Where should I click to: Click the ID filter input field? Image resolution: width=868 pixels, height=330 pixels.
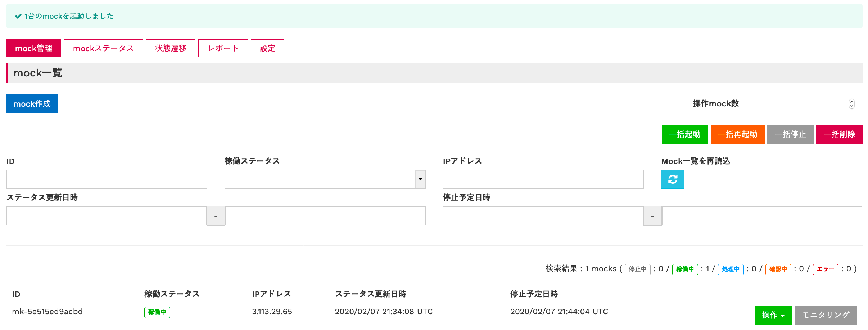[x=107, y=179]
